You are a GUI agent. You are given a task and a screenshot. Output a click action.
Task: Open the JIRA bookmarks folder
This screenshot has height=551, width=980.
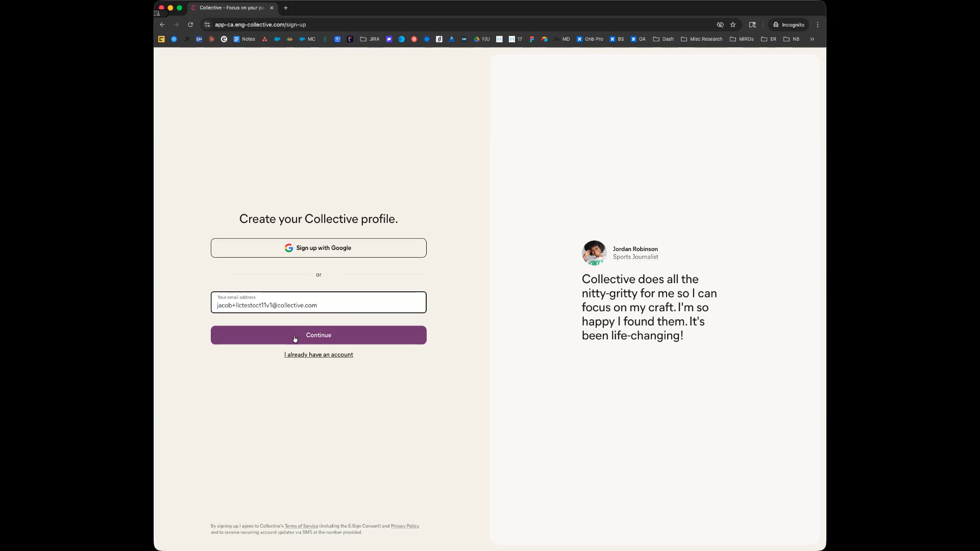click(370, 39)
